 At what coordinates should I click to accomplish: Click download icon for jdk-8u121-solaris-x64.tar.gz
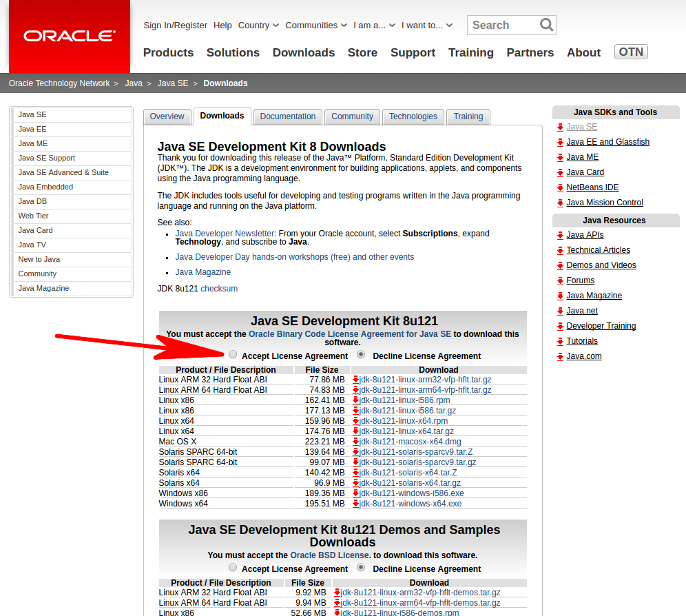click(355, 483)
